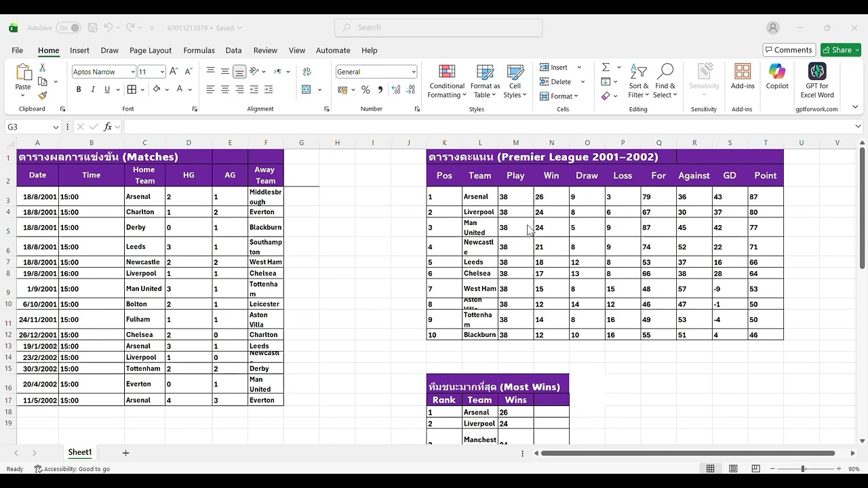The width and height of the screenshot is (868, 488).
Task: Launch GPT for Excel Word add-in
Action: pos(817,81)
